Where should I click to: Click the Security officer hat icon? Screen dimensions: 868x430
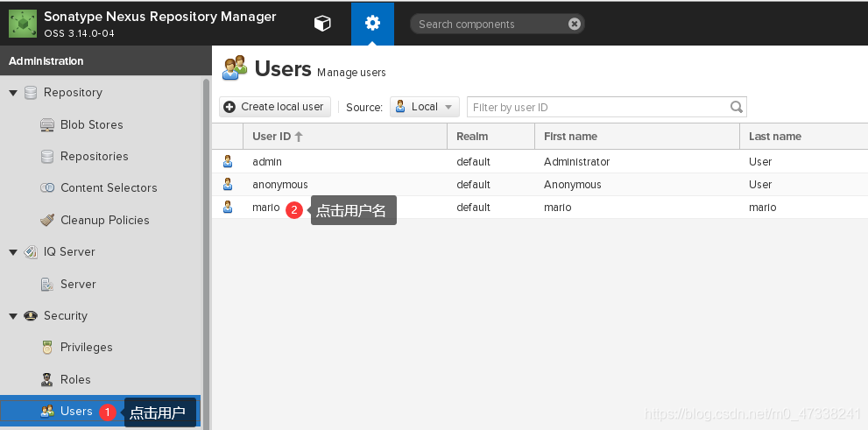[31, 315]
